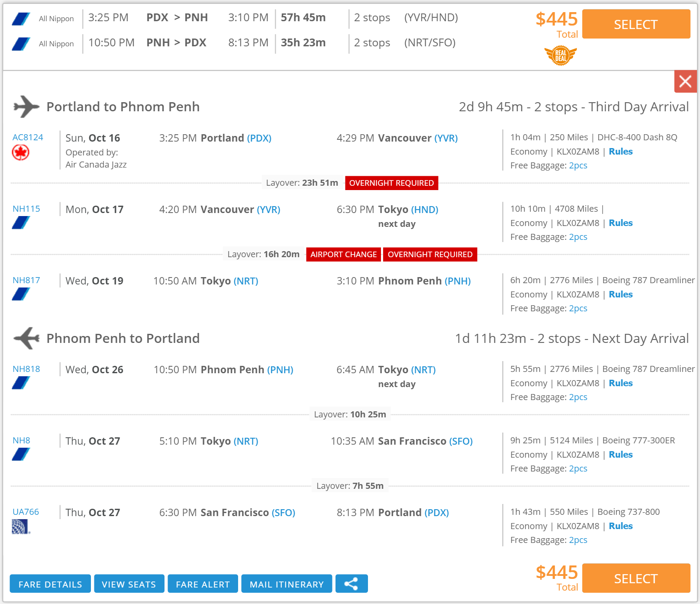Click 2pcs baggage link for UA766

click(578, 540)
